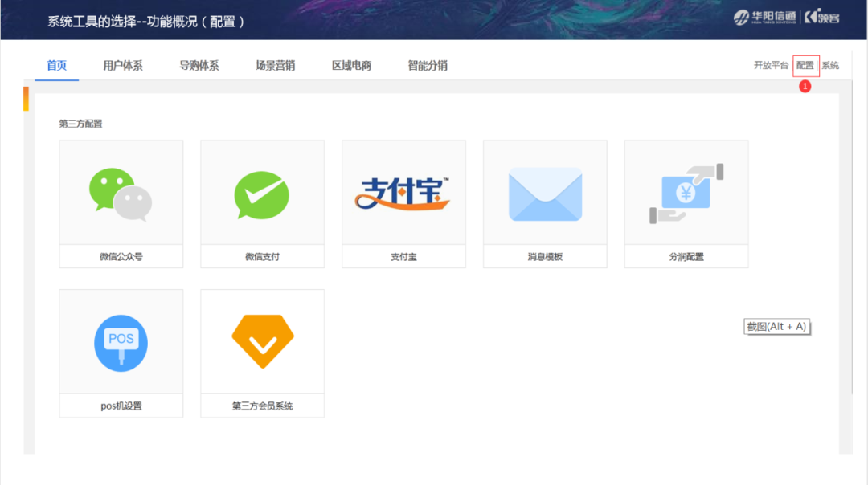Open the 分润配置 money transfer icon
Screen dimensions: 868x485
point(686,194)
